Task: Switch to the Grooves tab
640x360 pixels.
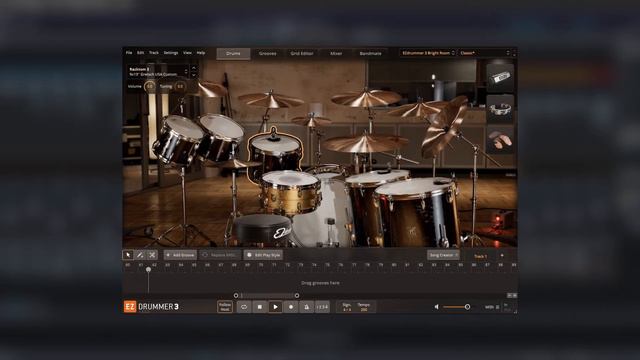Action: (268, 53)
